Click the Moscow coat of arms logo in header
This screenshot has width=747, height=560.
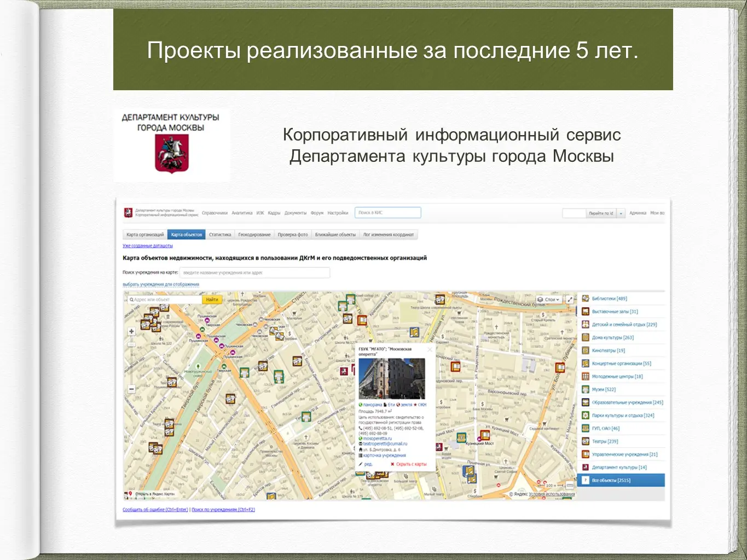tap(128, 213)
